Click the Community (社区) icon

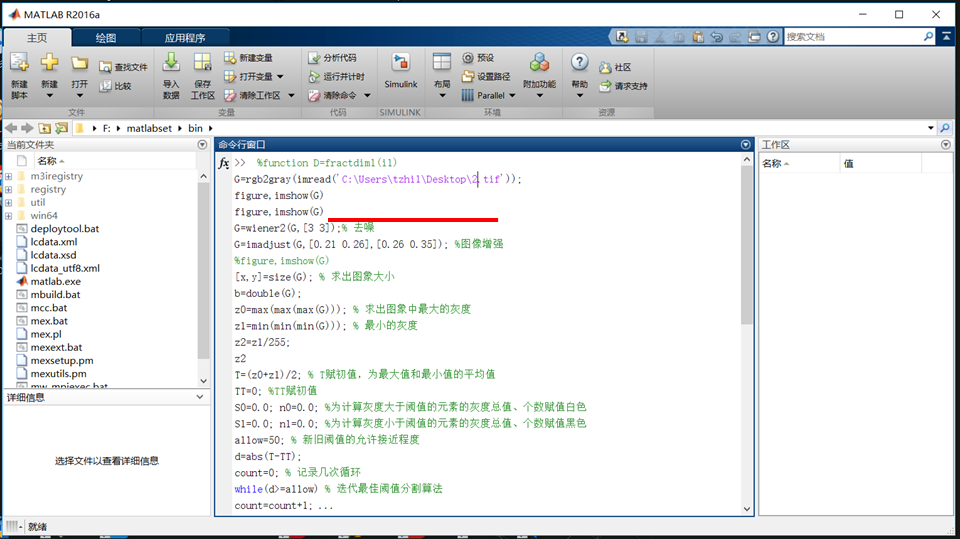pyautogui.click(x=605, y=67)
